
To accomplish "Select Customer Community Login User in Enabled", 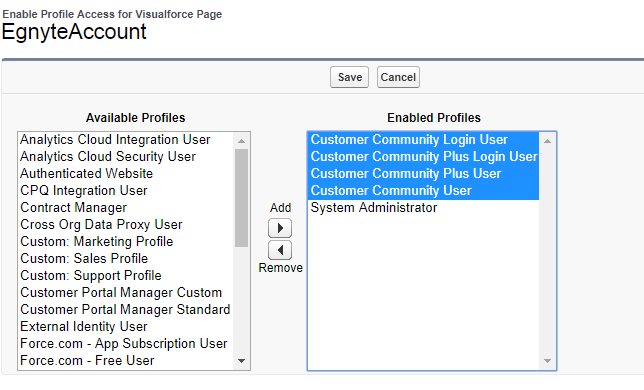I will 423,140.
